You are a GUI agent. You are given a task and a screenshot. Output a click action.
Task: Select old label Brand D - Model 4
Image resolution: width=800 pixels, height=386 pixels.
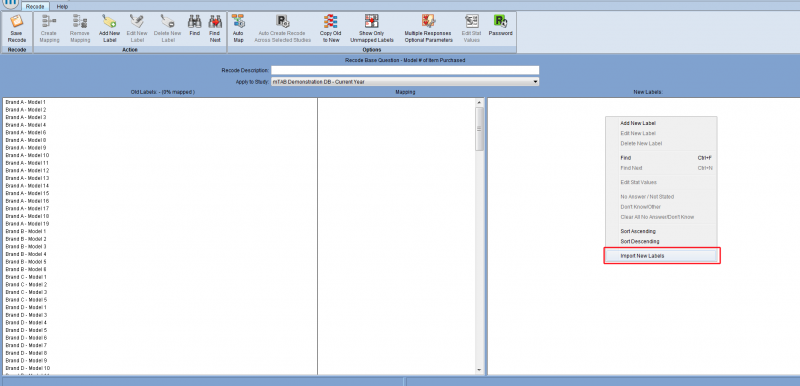pos(26,323)
